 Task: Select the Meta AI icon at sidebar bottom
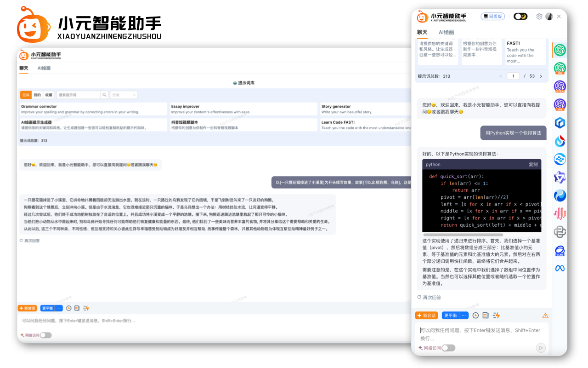560,268
